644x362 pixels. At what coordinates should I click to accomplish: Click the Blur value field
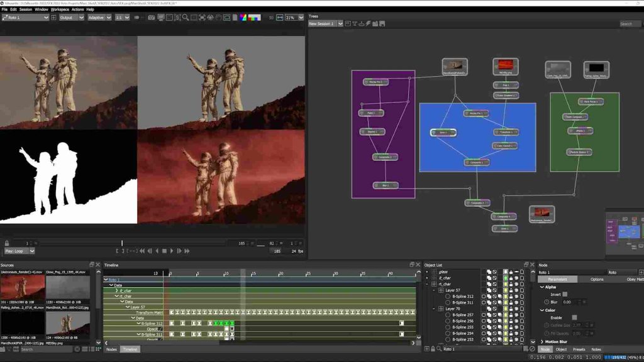click(570, 302)
